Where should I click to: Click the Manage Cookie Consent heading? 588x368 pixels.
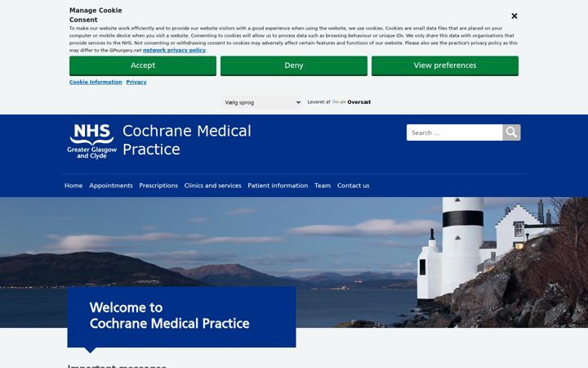(x=96, y=15)
